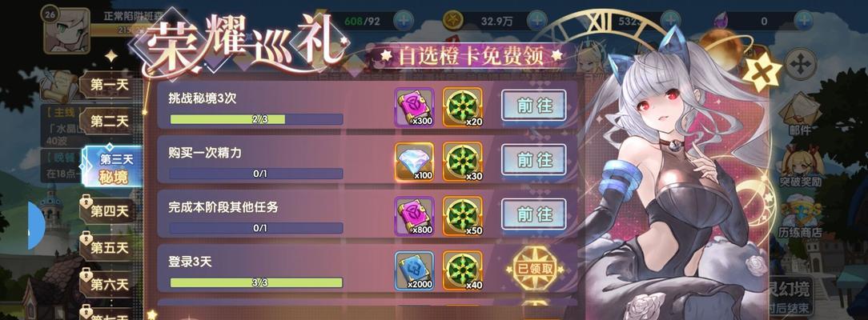Click 前往 for 购买一次精力
Image resolution: width=868 pixels, height=320 pixels.
point(533,160)
